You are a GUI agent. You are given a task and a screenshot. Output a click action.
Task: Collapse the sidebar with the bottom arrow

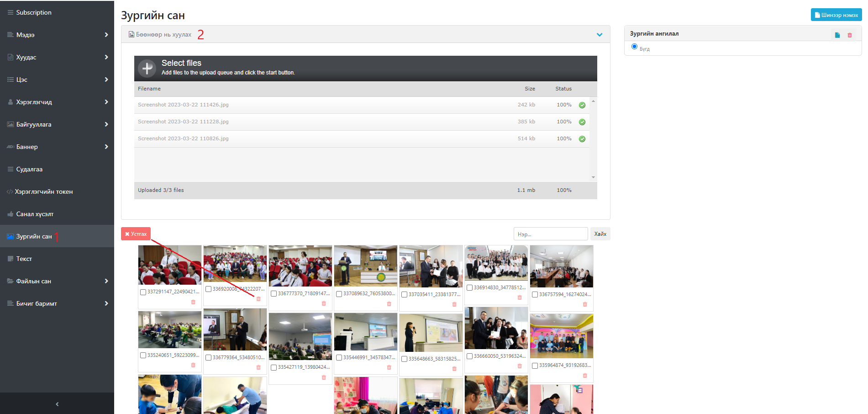point(57,404)
